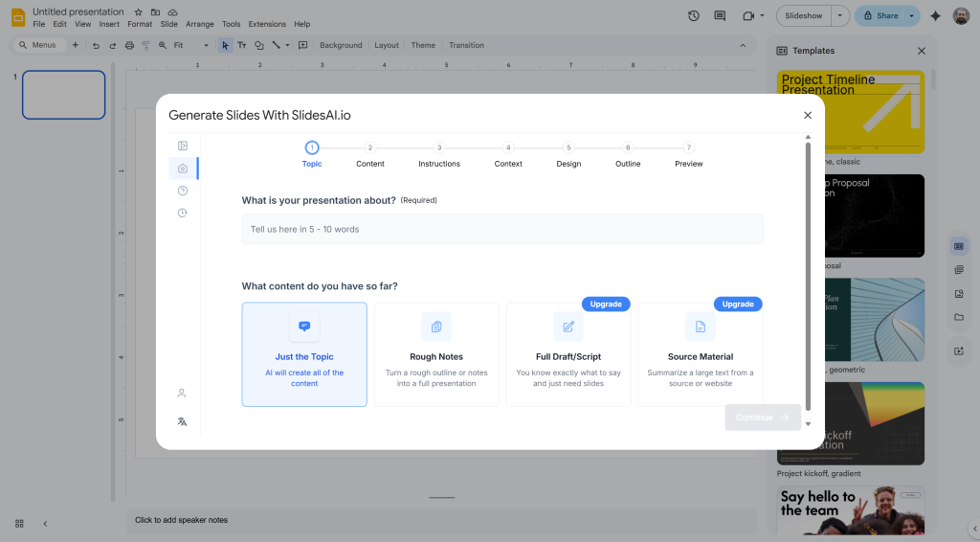Go to the Instructions step
The image size is (980, 542).
tap(439, 155)
